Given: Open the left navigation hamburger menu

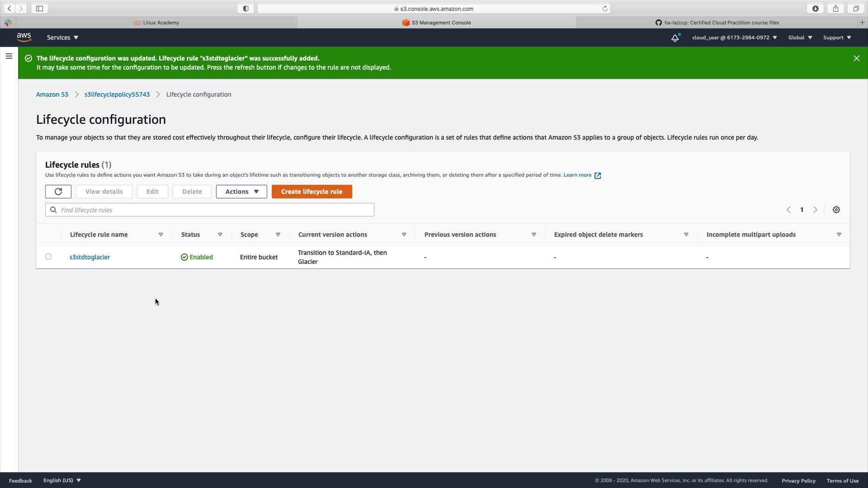Looking at the screenshot, I should click(9, 56).
